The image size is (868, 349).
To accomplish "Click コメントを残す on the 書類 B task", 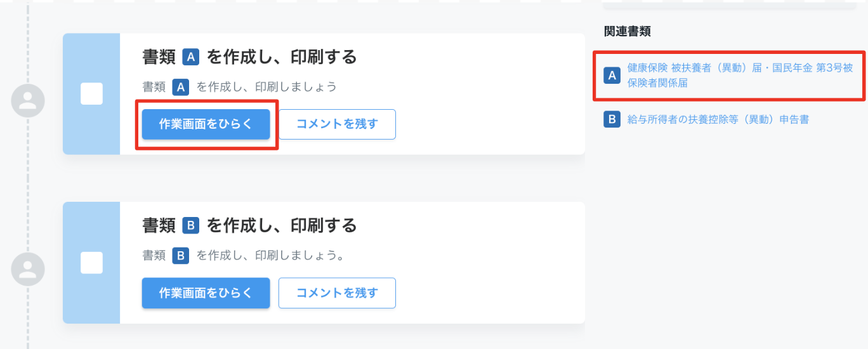I will (337, 293).
